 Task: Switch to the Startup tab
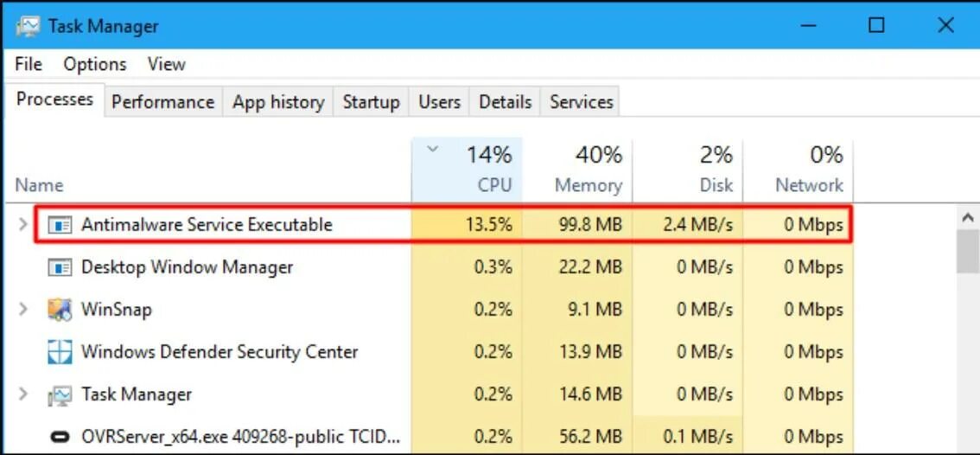click(x=371, y=102)
